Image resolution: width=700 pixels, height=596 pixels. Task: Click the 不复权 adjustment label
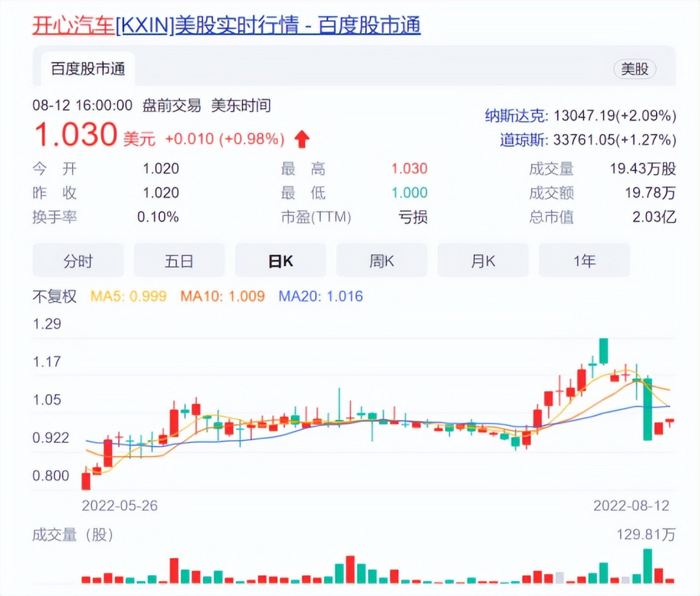(54, 296)
